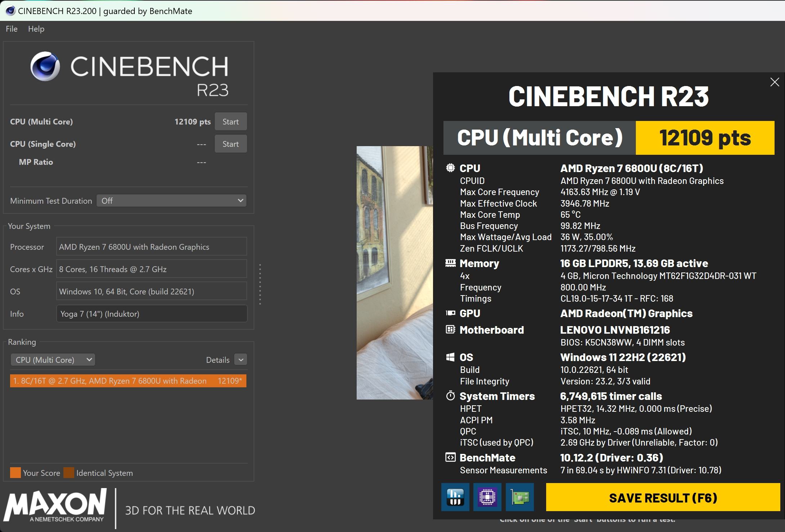Click 'LENOVO LNVNB161216' motherboard value
The height and width of the screenshot is (532, 785).
[x=615, y=330]
